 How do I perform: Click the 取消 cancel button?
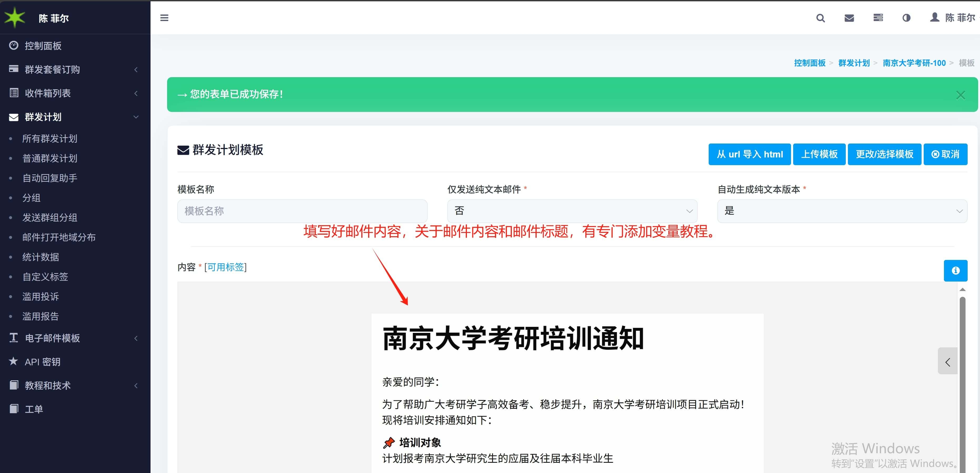[x=945, y=154]
